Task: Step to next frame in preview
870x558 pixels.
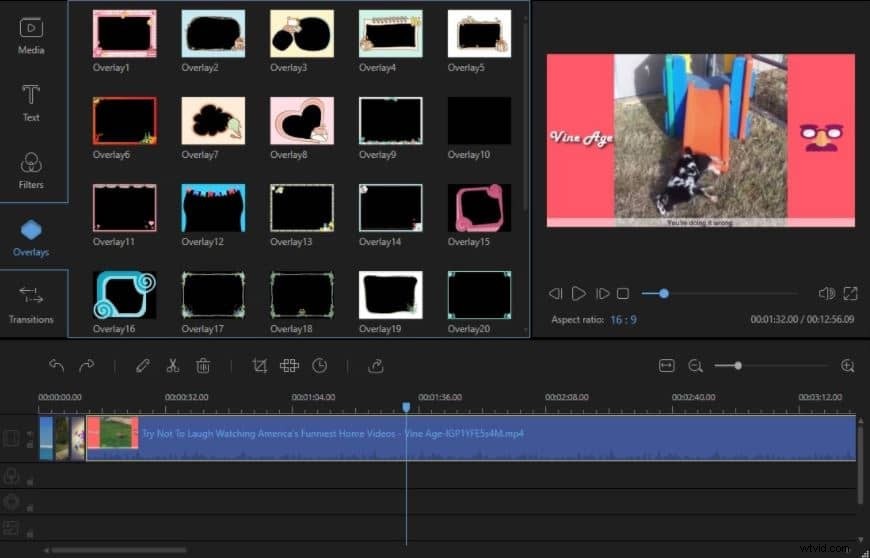Action: pos(602,293)
